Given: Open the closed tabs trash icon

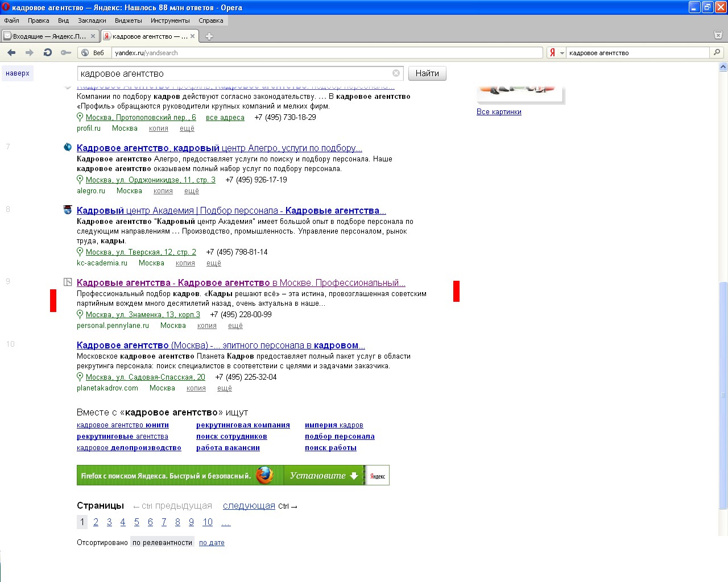Looking at the screenshot, I should [x=718, y=35].
